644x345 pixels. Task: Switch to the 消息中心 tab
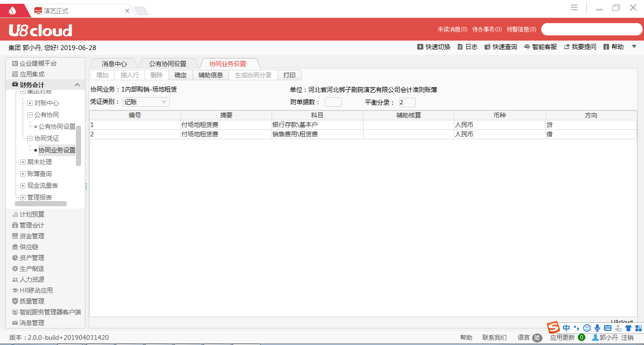click(114, 64)
